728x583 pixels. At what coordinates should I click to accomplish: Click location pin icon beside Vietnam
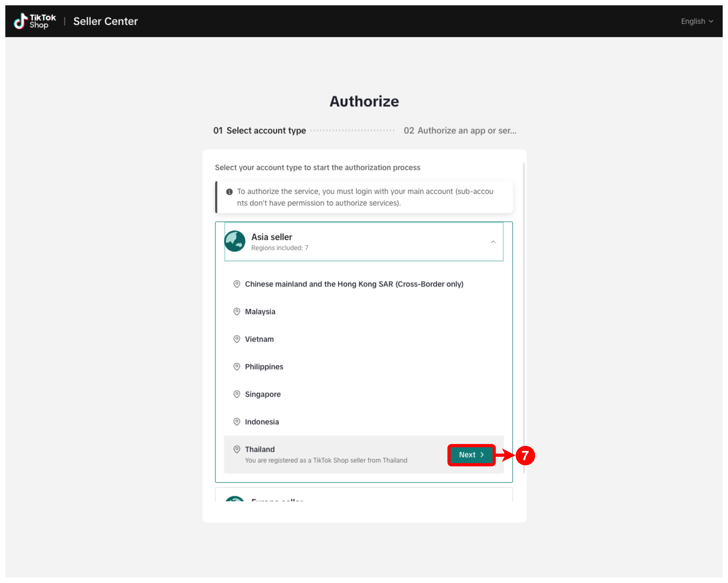[237, 339]
